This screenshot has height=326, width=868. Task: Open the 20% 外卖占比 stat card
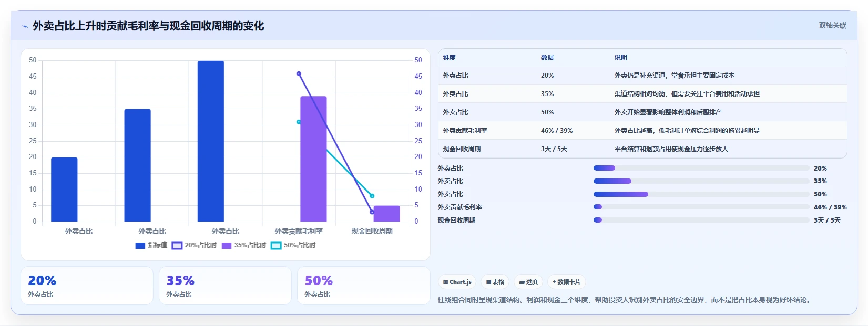(87, 286)
